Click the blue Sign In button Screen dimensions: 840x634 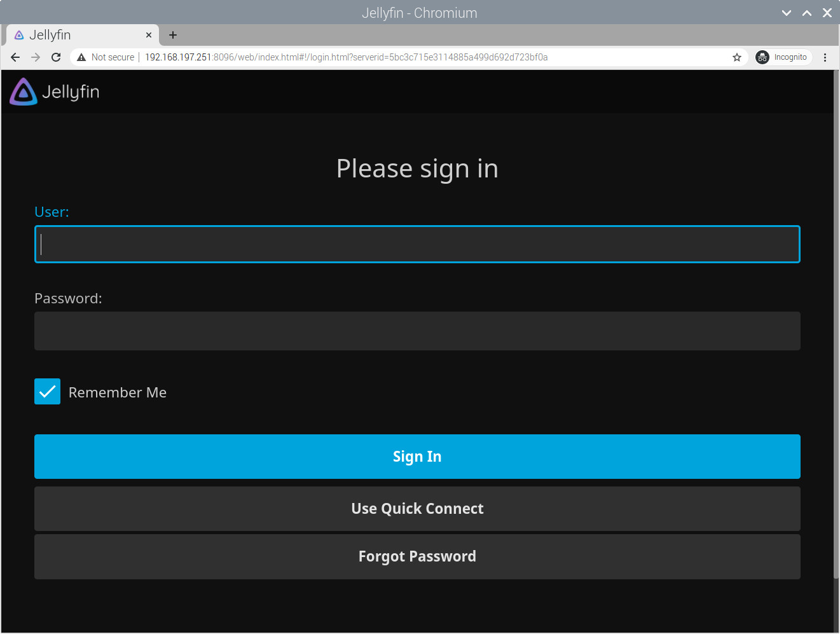417,457
